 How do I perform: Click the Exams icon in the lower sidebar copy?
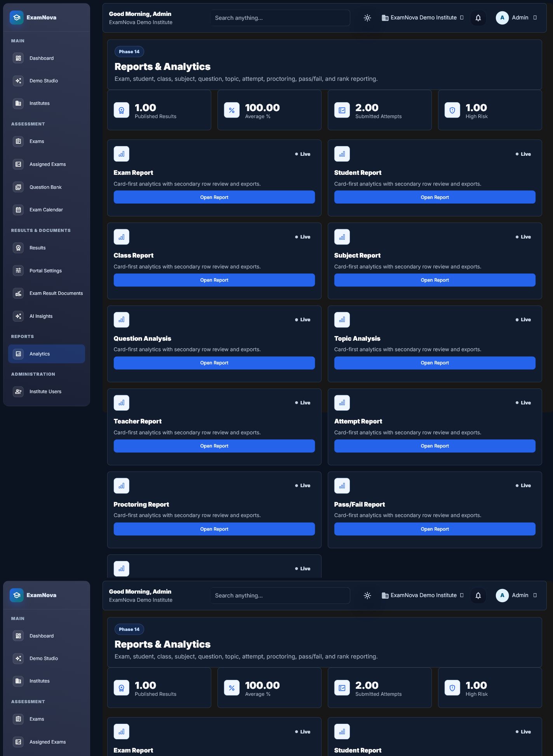coord(18,719)
